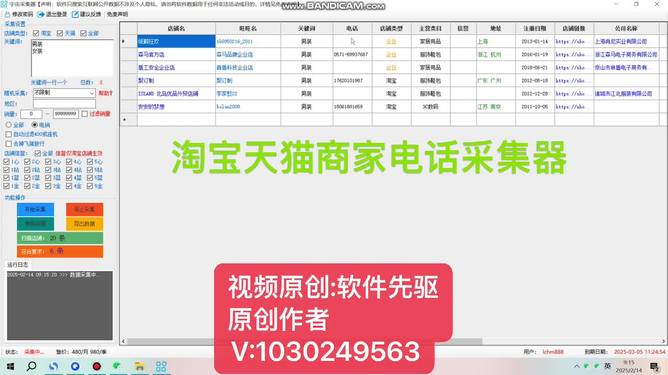Show hidden tray icons chevron
This screenshot has width=668, height=375.
576,366
